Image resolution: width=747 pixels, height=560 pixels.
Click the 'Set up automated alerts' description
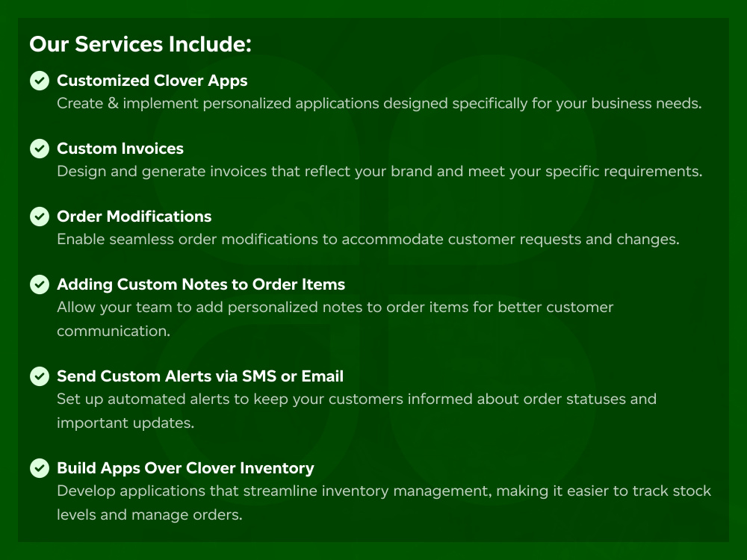point(356,411)
